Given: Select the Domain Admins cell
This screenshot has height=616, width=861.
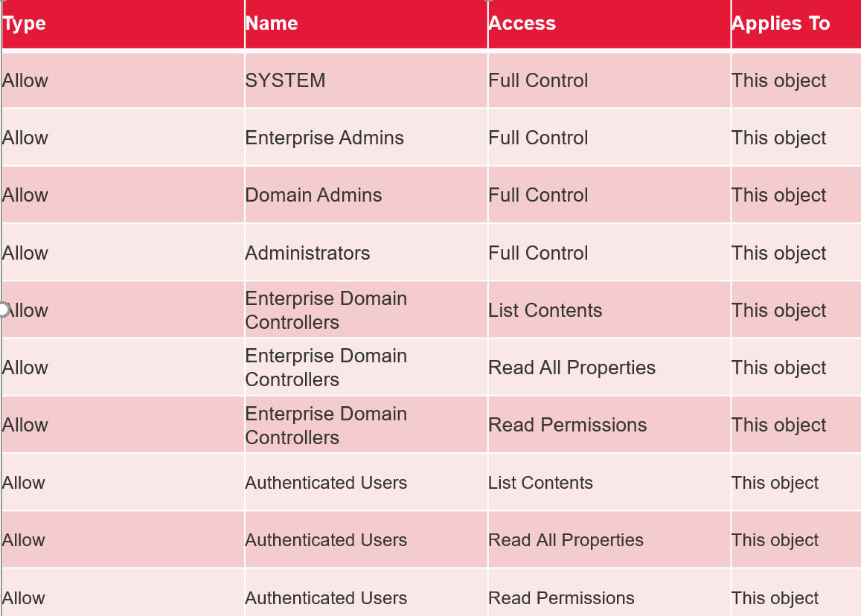Looking at the screenshot, I should 313,195.
